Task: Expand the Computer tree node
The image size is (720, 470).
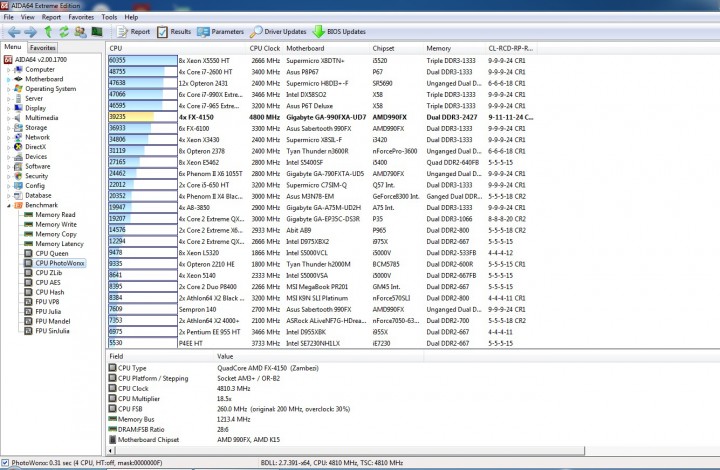Action: pos(8,70)
